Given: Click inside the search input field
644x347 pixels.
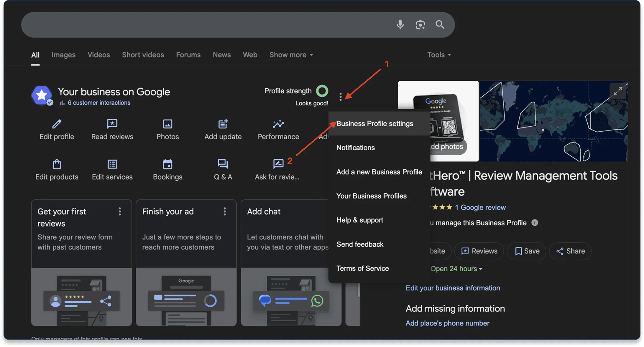Looking at the screenshot, I should click(206, 25).
